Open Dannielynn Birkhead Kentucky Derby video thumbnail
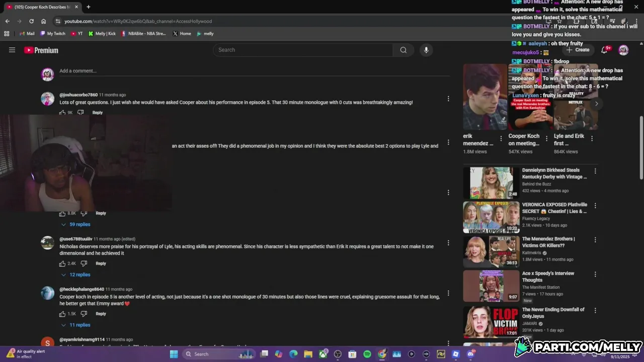 point(491,183)
